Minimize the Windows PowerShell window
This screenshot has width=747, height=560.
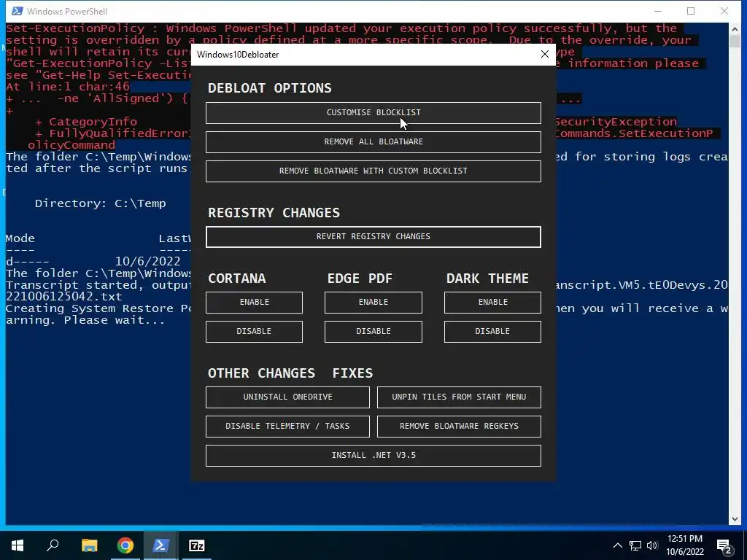658,11
